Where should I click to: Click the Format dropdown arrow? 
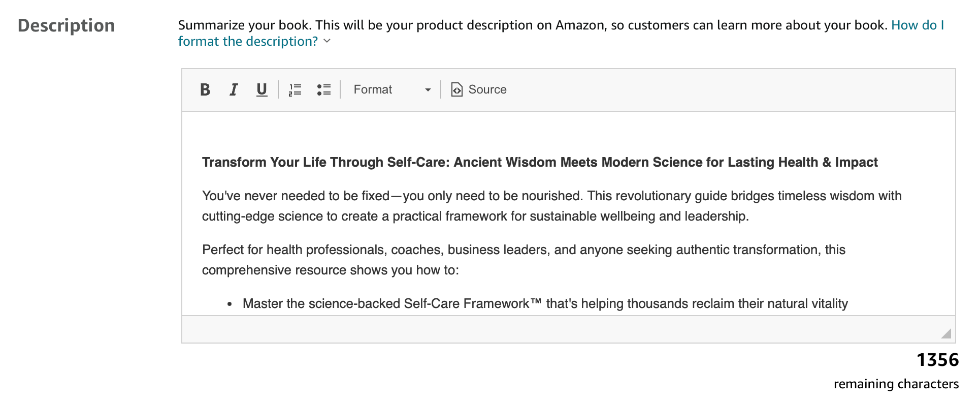tap(428, 90)
